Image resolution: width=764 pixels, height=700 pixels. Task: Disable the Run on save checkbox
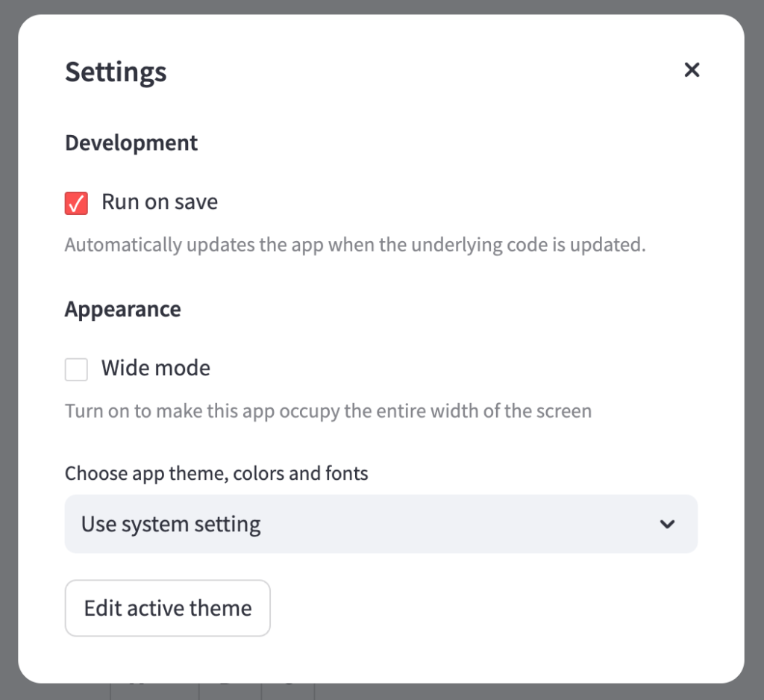[76, 203]
